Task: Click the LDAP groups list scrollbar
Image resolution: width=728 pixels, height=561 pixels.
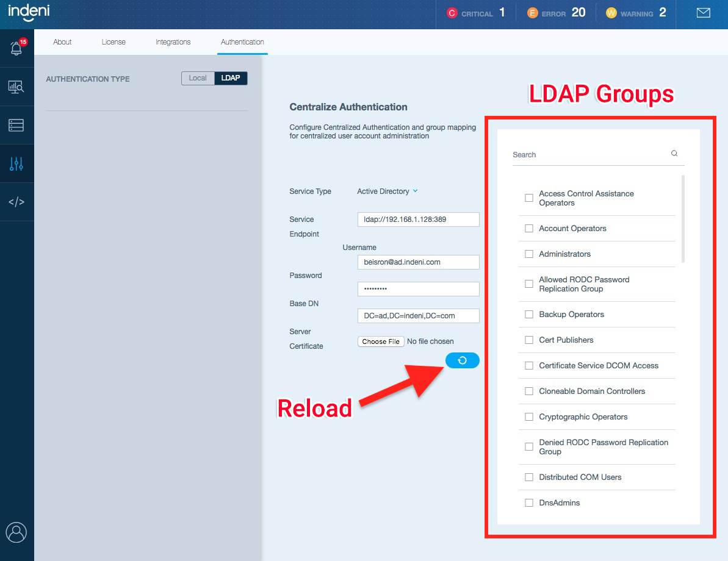Action: [683, 218]
